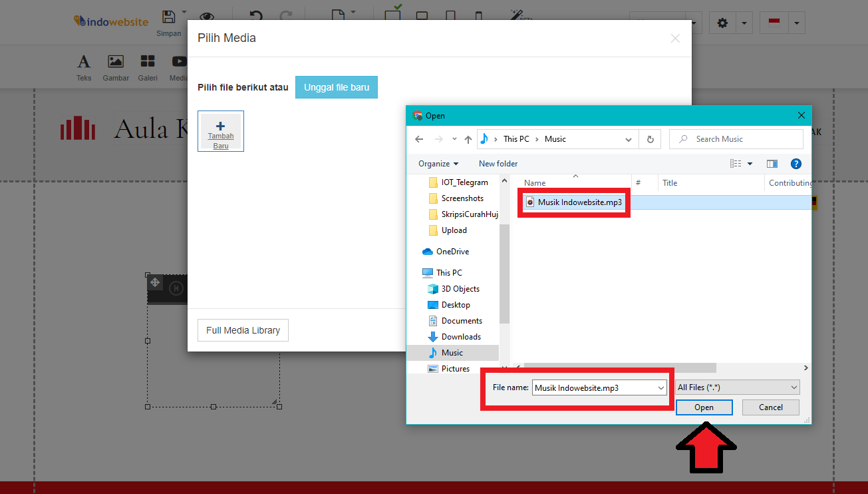Image resolution: width=868 pixels, height=494 pixels.
Task: Click the preview eye icon
Action: point(207,18)
